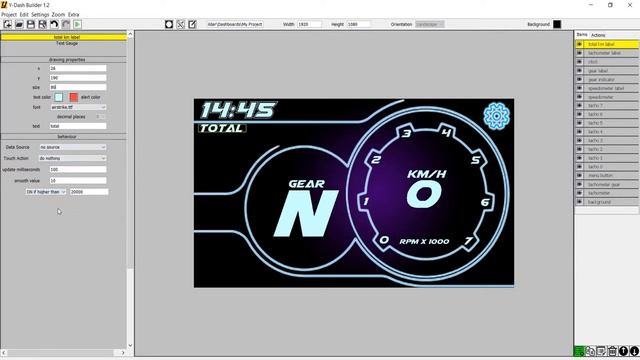Open the Settings menu

(x=40, y=14)
